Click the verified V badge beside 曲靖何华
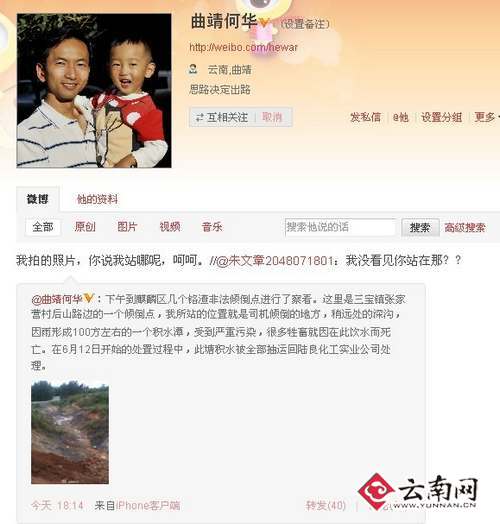The image size is (500, 524). tap(264, 22)
